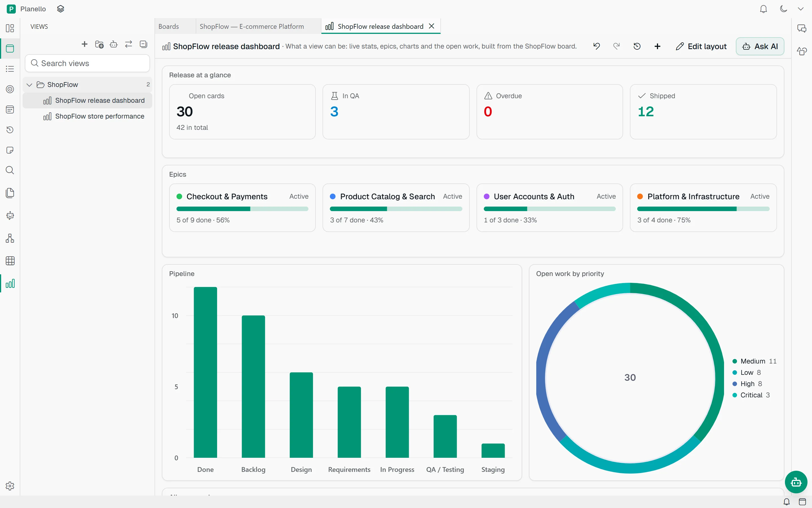This screenshot has width=812, height=508.
Task: Expand the top-right chevron menu
Action: [801, 9]
